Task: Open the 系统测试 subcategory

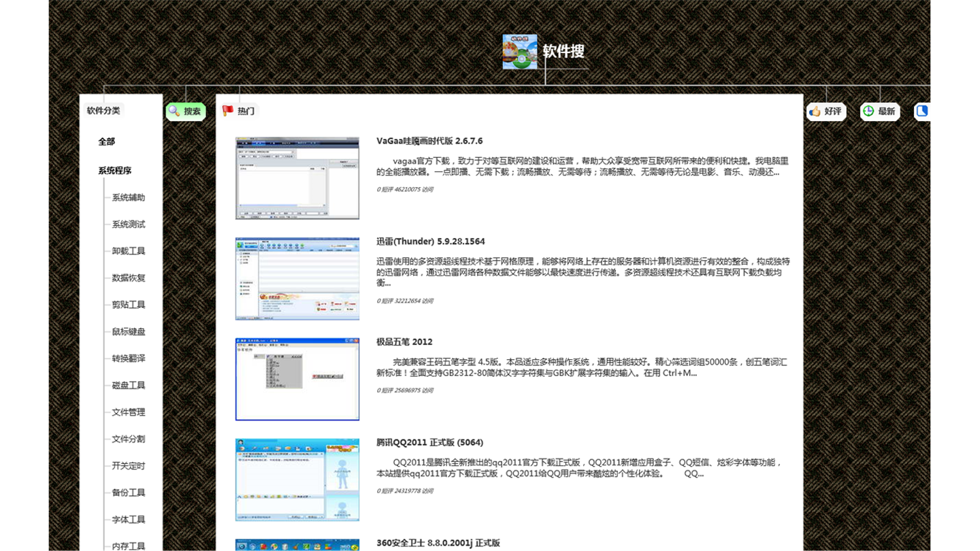Action: 129,224
